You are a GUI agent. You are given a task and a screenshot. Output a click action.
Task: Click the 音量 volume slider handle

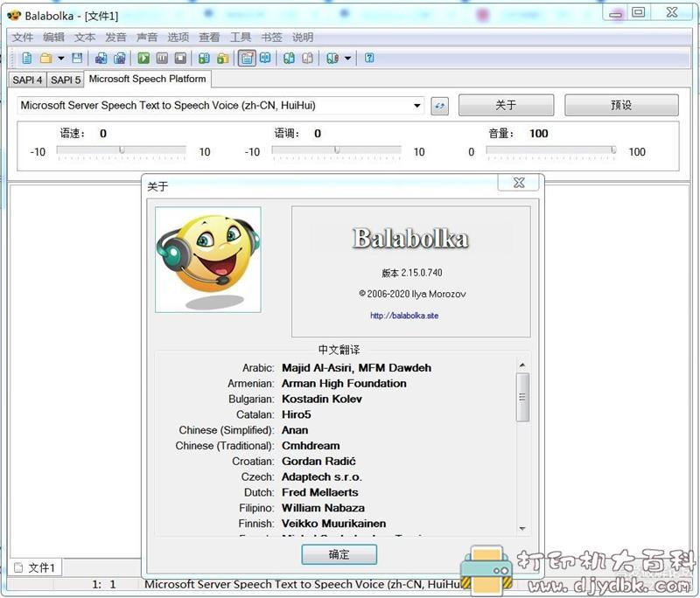coord(613,149)
